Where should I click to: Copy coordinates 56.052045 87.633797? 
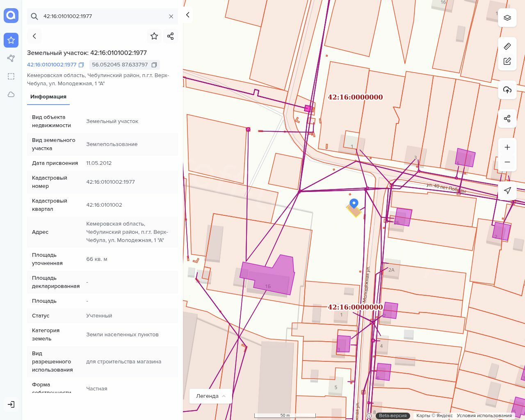coord(154,65)
